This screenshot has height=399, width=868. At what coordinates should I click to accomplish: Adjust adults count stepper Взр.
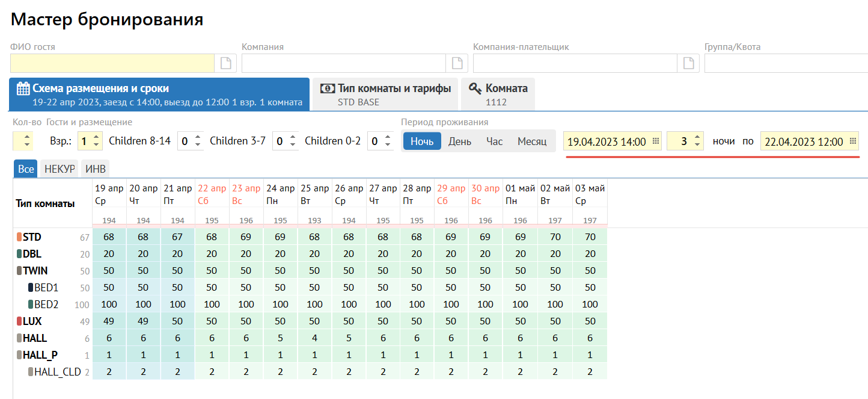tap(99, 141)
